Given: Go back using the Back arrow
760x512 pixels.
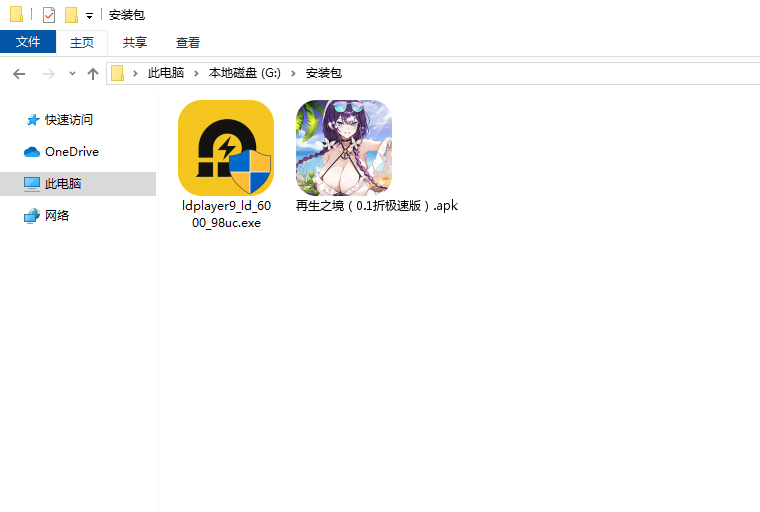Looking at the screenshot, I should click(18, 74).
